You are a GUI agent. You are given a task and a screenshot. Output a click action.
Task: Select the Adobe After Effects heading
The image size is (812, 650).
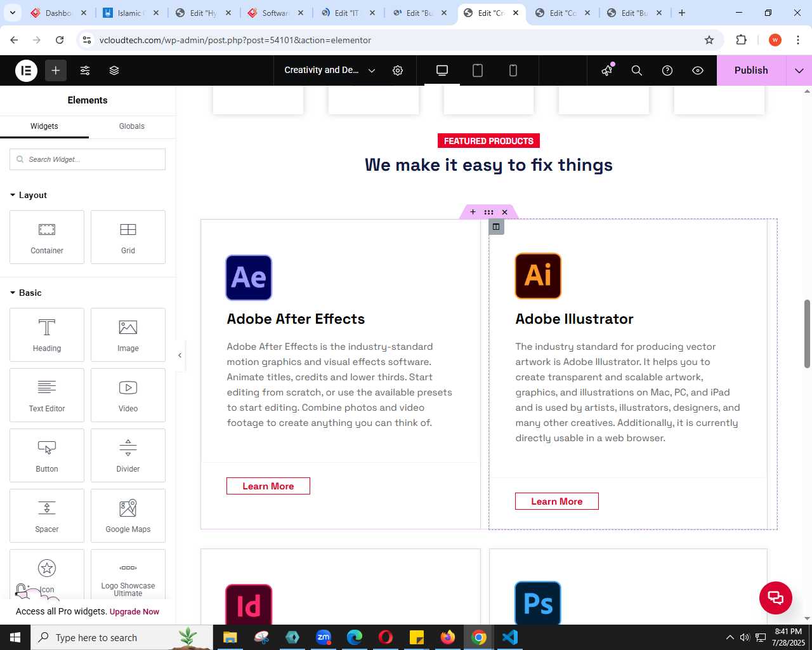296,319
